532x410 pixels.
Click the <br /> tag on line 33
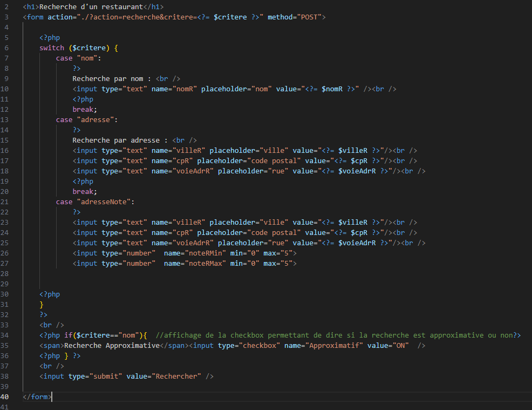pos(52,325)
